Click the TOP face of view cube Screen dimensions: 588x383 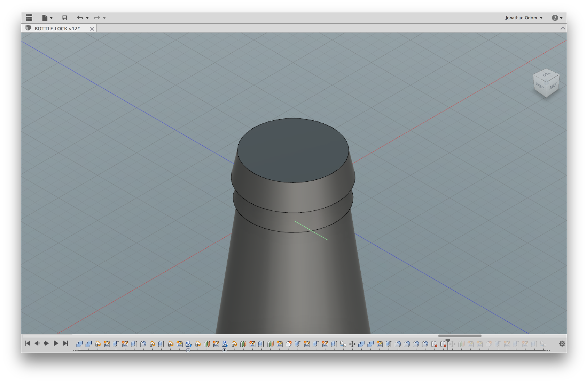pos(546,74)
